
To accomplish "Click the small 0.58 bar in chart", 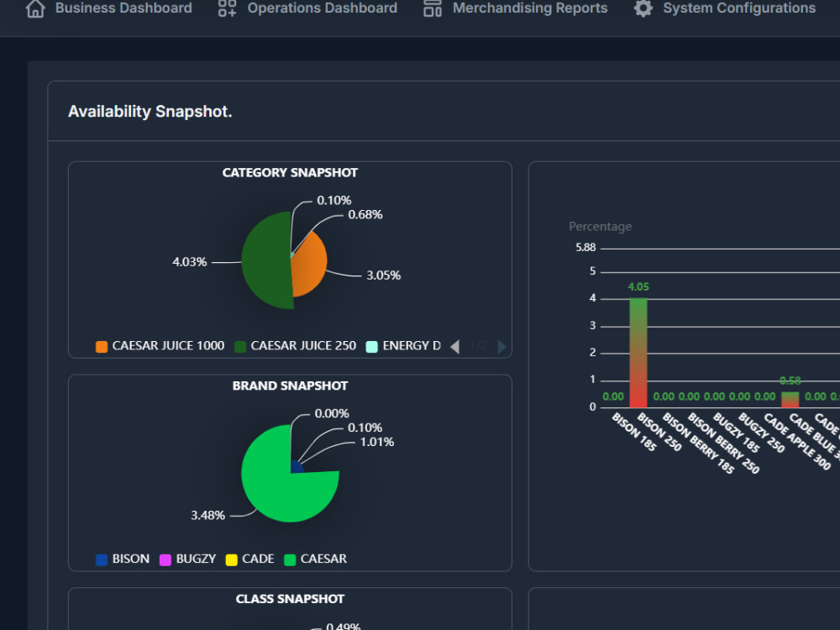I will [x=790, y=400].
